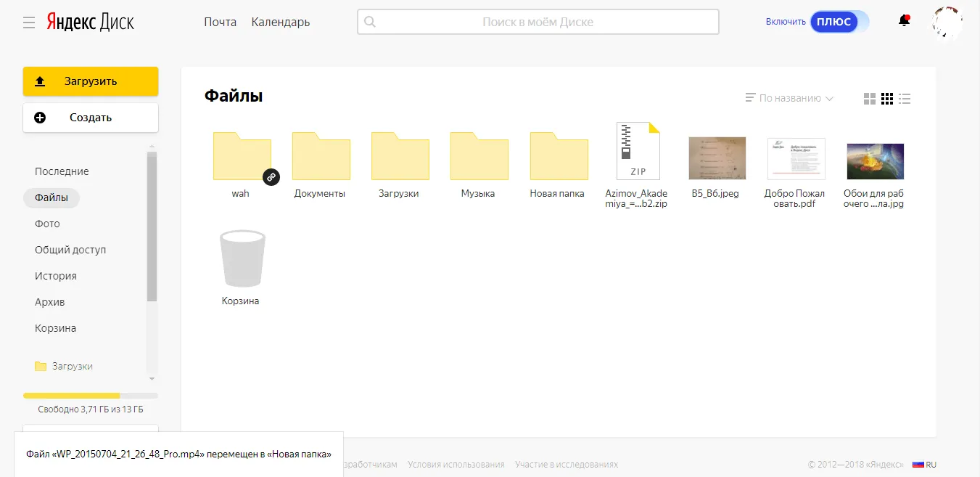980x477 pixels.
Task: Open the Почта link
Action: 220,22
